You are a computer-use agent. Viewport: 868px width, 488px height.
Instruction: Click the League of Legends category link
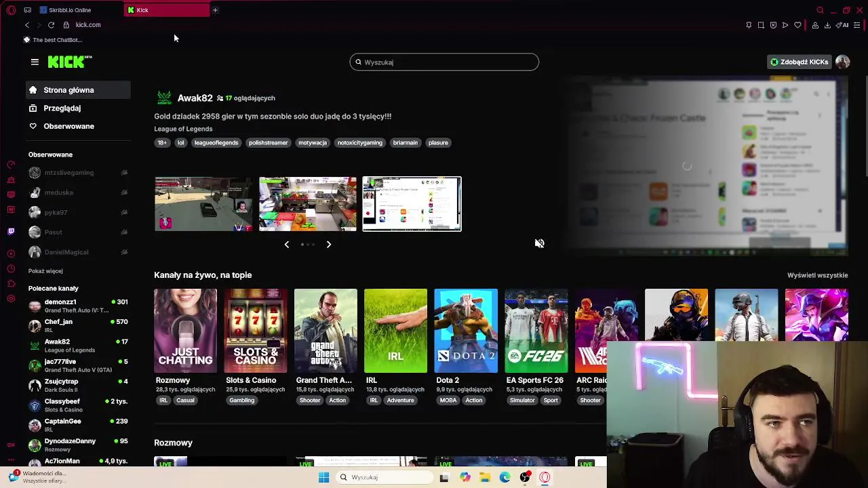click(x=183, y=129)
